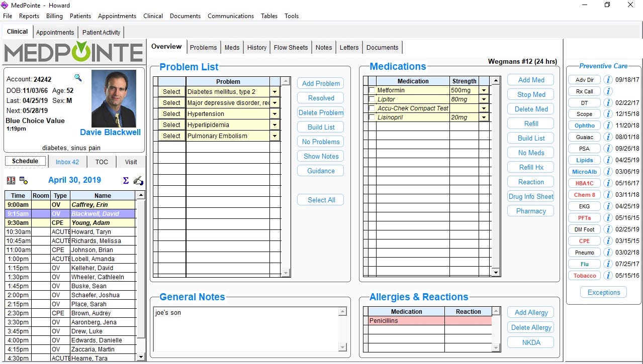Click the NKDA button in Allergies section
This screenshot has width=643, height=364.
pyautogui.click(x=530, y=342)
